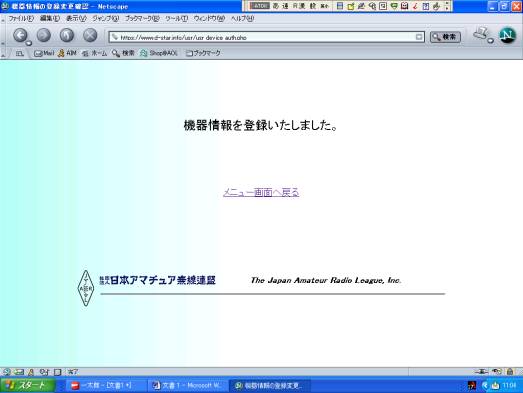This screenshot has width=523, height=393.
Task: Click the Netscape N logo icon
Action: coord(507,35)
